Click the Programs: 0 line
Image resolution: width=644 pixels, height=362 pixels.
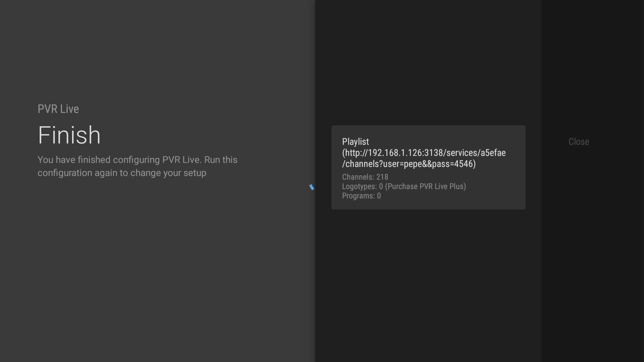point(361,196)
